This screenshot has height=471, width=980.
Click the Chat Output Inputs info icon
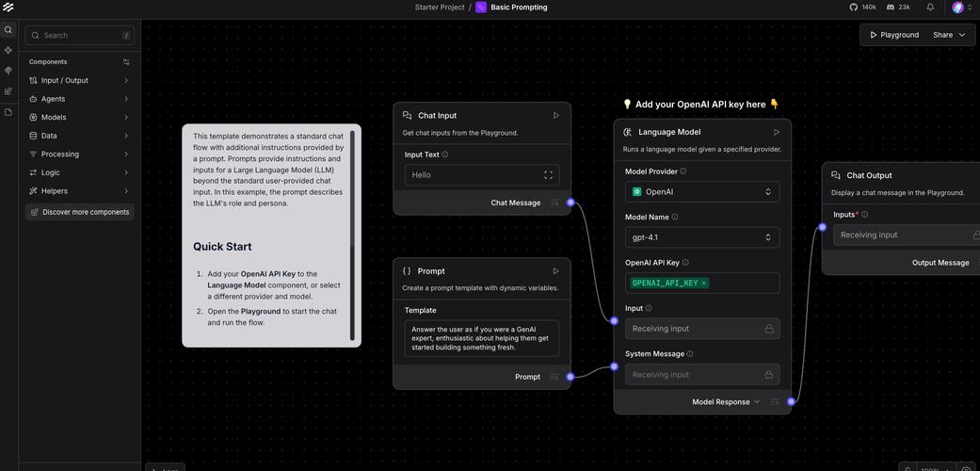tap(864, 215)
